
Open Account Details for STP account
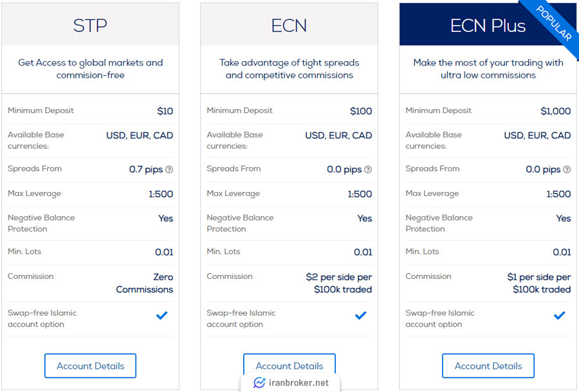[x=91, y=366]
